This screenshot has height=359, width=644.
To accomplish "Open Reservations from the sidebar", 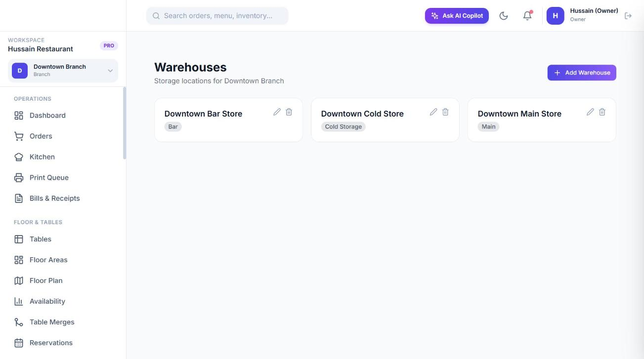I will (63, 343).
